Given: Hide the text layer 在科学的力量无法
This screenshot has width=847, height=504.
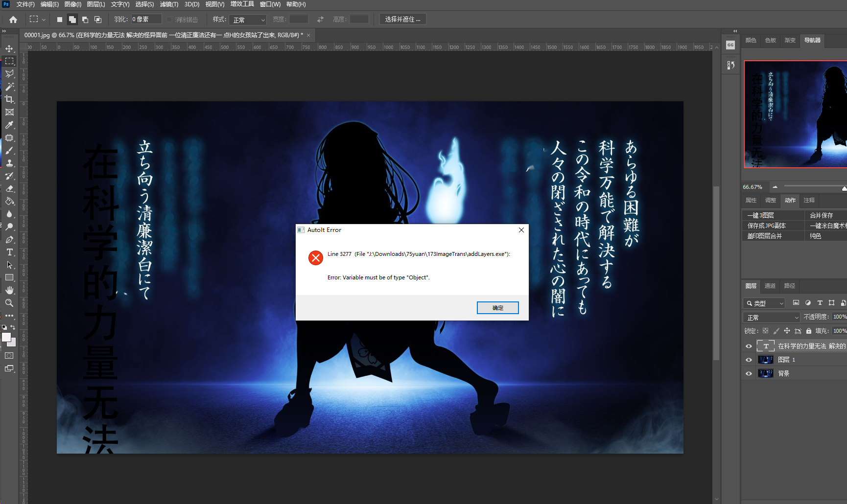Looking at the screenshot, I should pyautogui.click(x=749, y=346).
